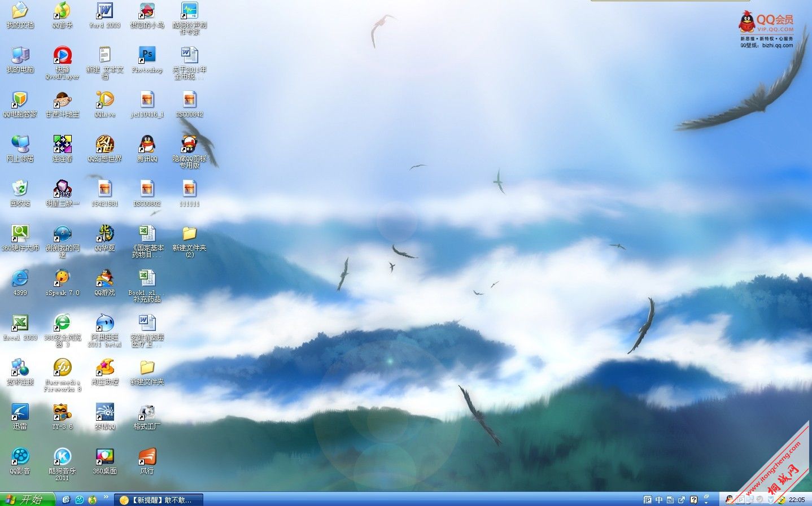Select the DSC00842 image file
Viewport: 812px width, 506px height.
189,100
